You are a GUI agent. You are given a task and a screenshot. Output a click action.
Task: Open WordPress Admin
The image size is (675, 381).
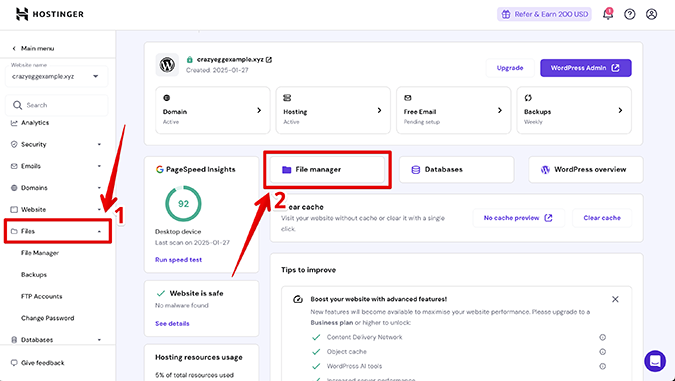point(585,68)
